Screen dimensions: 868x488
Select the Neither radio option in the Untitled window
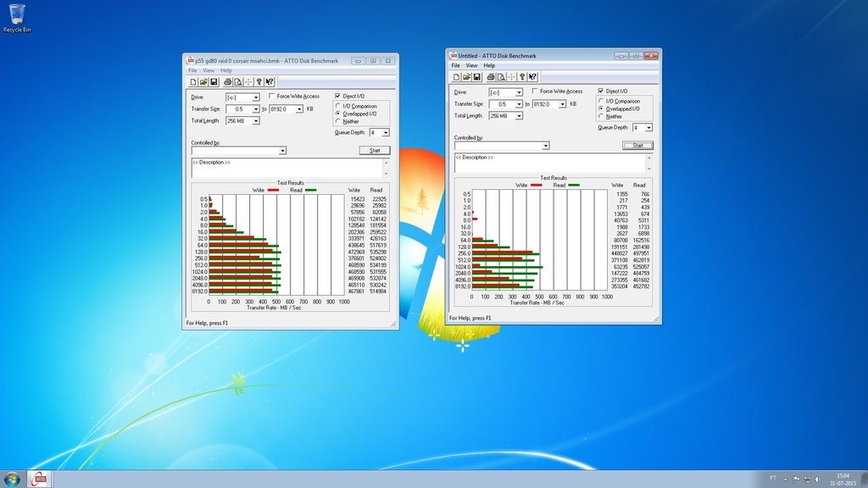tap(602, 117)
